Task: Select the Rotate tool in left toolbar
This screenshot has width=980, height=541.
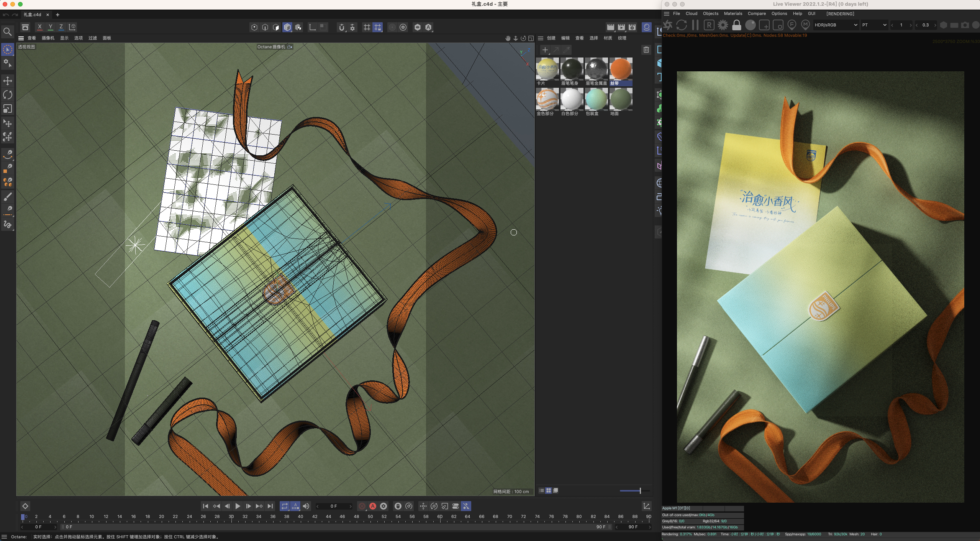Action: (x=7, y=95)
